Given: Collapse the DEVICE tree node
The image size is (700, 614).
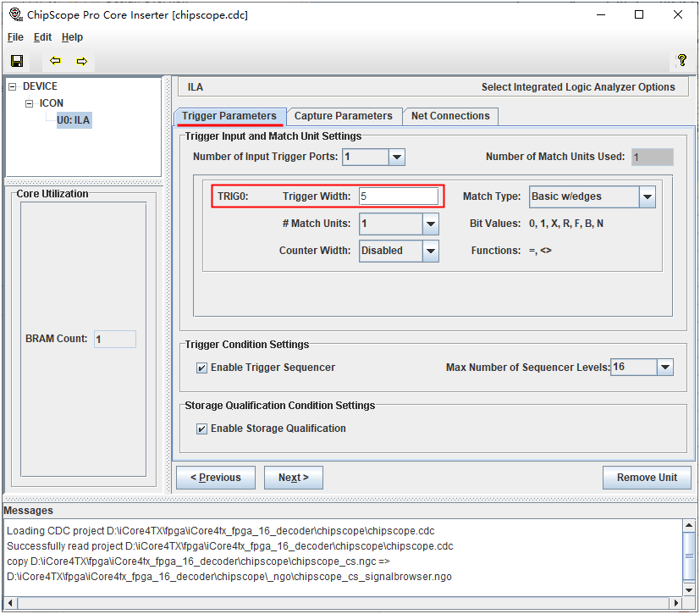Looking at the screenshot, I should 13,86.
